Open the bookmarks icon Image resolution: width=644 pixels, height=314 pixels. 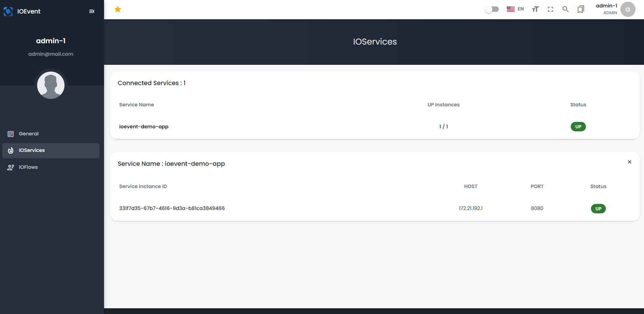pos(581,9)
